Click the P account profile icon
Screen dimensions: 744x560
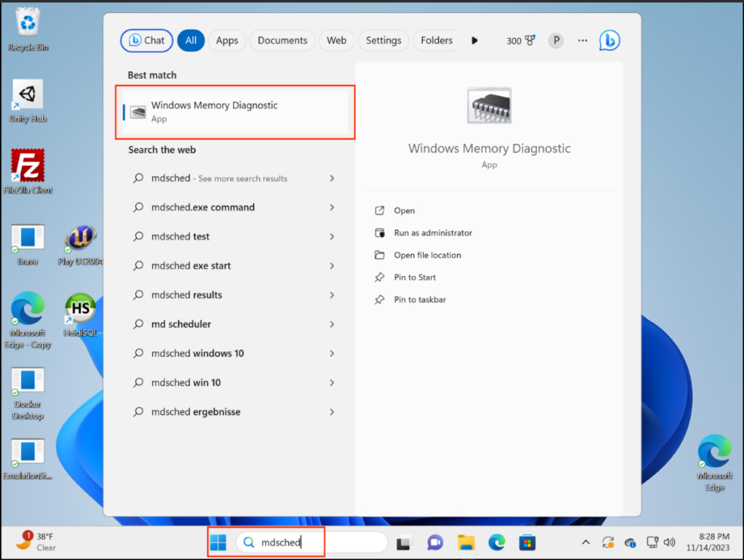[556, 40]
